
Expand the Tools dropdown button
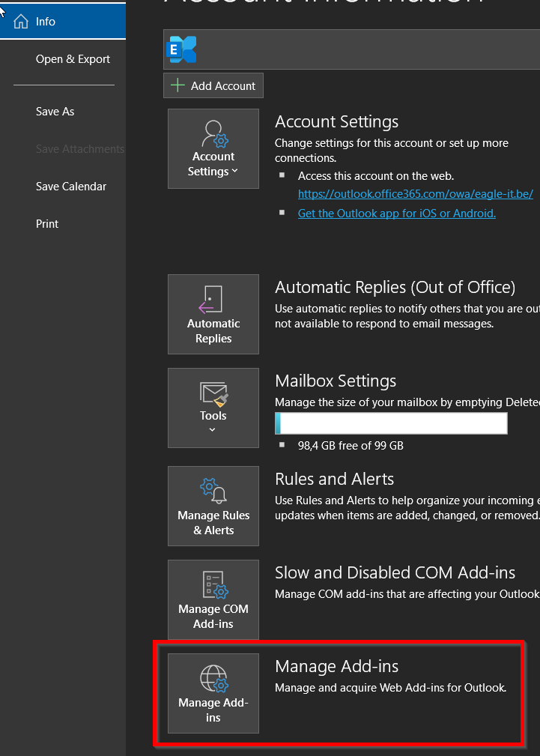tap(213, 408)
